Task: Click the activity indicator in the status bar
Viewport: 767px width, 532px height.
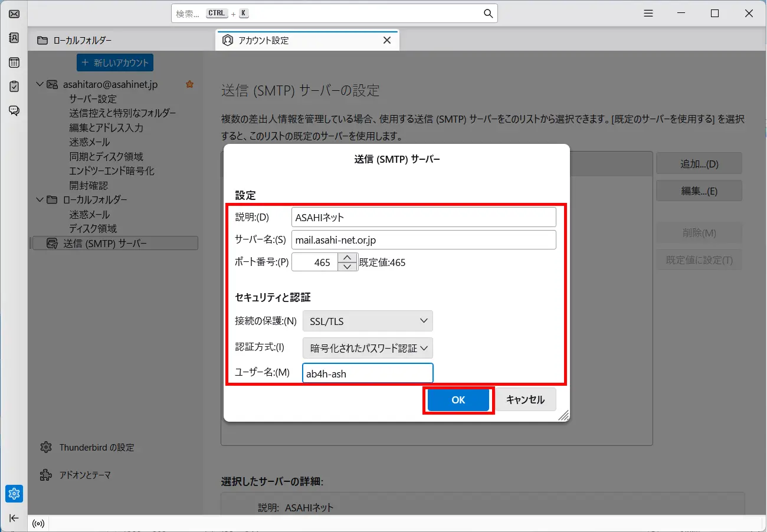Action: coord(38,523)
